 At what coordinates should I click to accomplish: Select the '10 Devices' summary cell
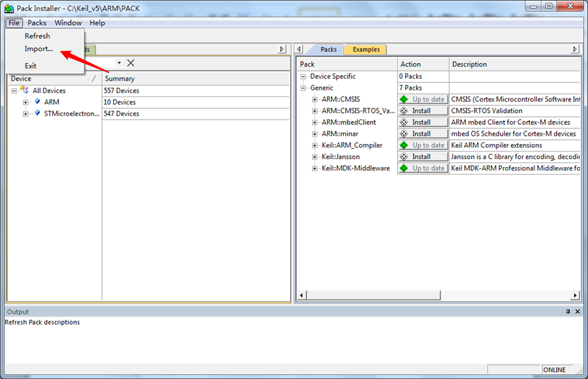tap(196, 103)
